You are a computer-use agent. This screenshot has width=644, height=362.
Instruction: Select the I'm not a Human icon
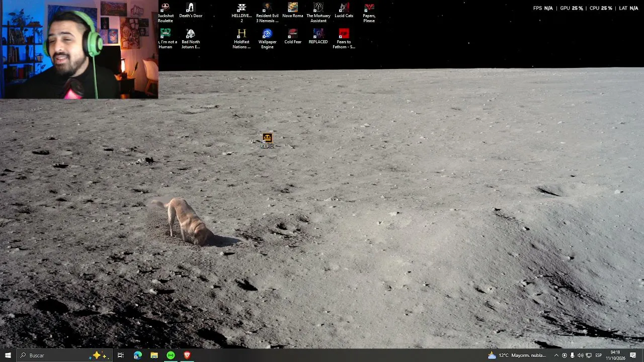166,39
